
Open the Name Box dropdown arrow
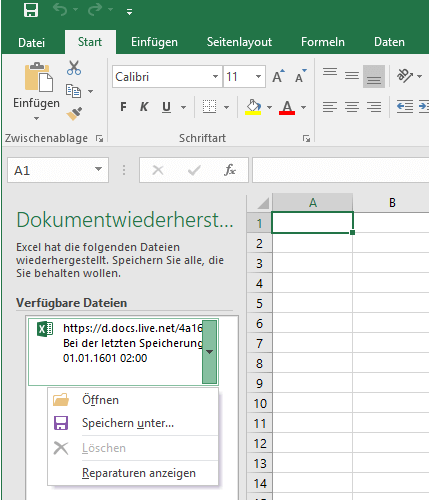(98, 169)
